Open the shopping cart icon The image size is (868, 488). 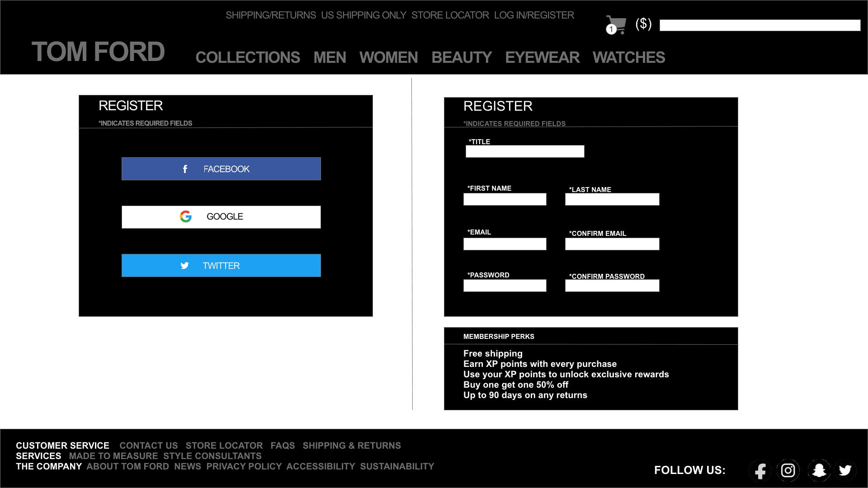616,24
